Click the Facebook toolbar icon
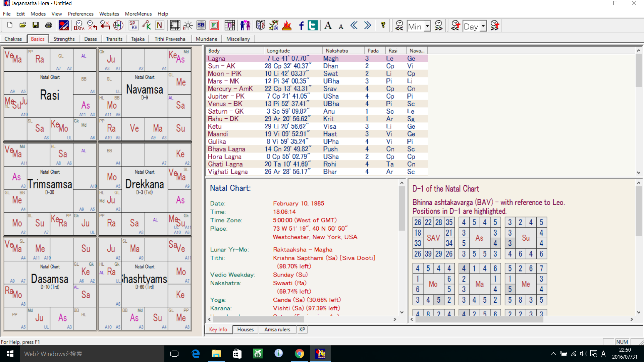Screen dimensions: 644x362 [x=301, y=25]
